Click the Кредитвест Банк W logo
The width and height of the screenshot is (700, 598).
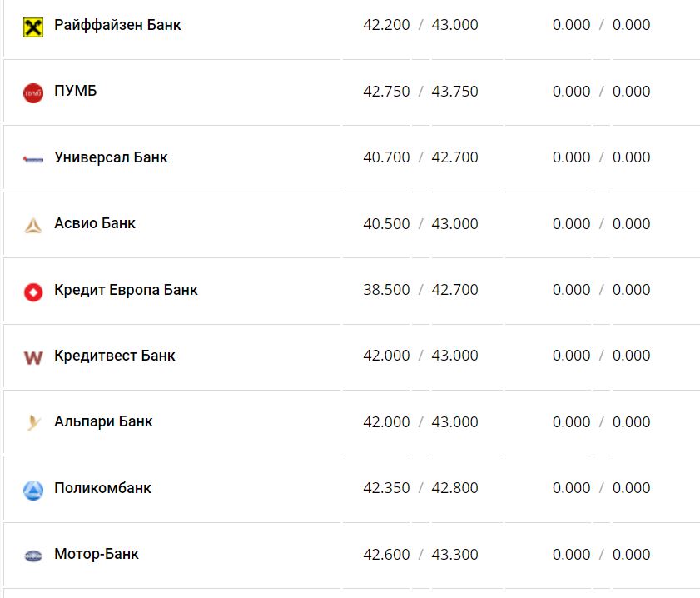[x=33, y=357]
